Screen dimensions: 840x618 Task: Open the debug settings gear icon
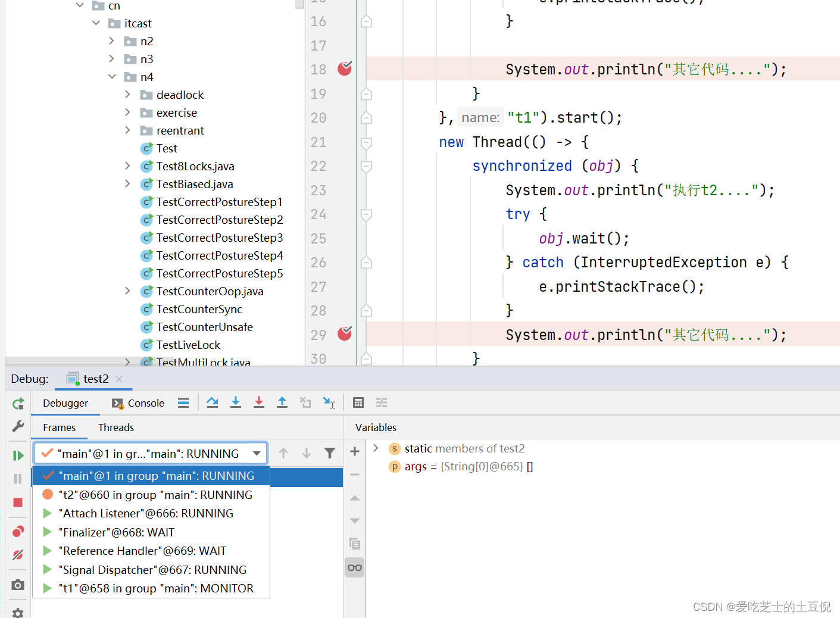(x=18, y=612)
